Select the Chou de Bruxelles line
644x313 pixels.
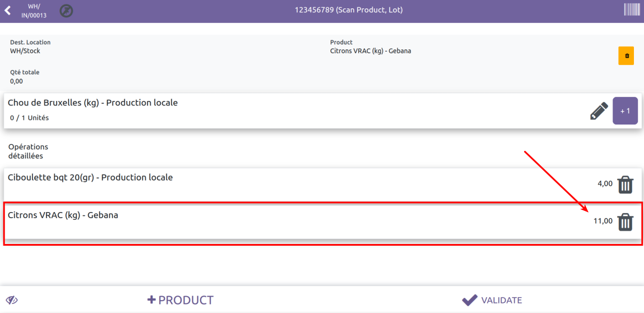tap(224, 111)
